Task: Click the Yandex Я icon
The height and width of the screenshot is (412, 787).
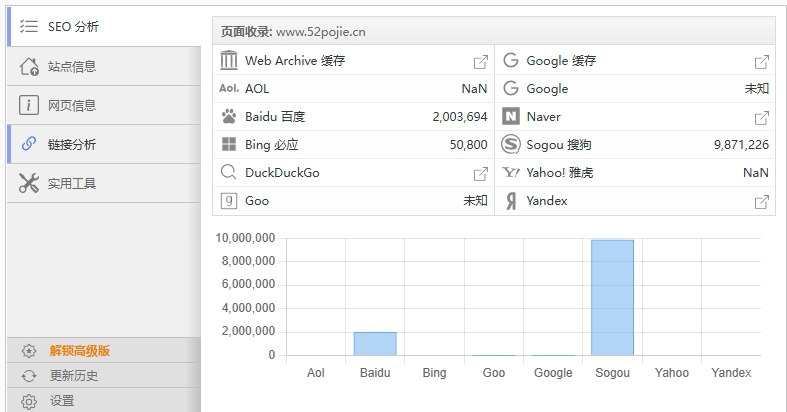Action: pos(511,201)
